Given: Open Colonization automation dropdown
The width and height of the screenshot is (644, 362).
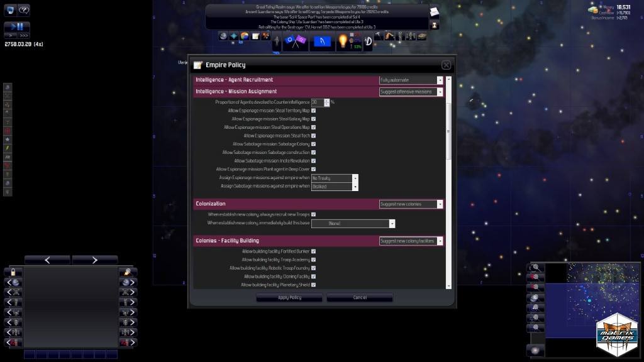Looking at the screenshot, I should (411, 204).
